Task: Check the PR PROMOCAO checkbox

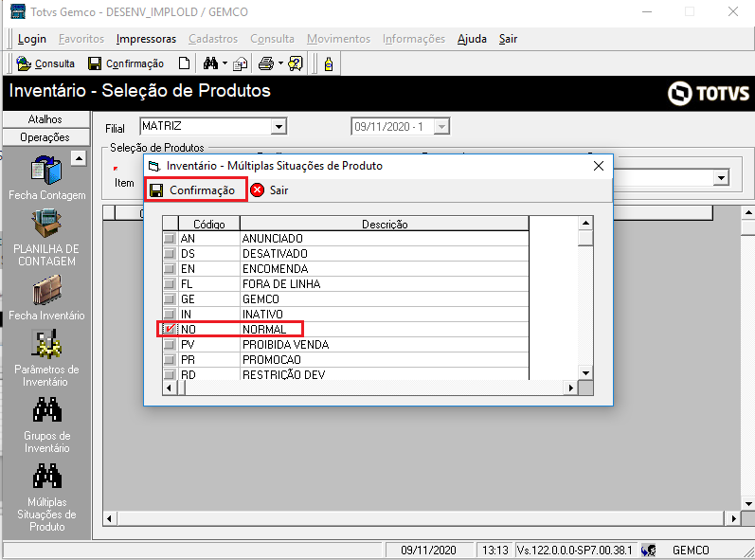Action: [x=170, y=360]
